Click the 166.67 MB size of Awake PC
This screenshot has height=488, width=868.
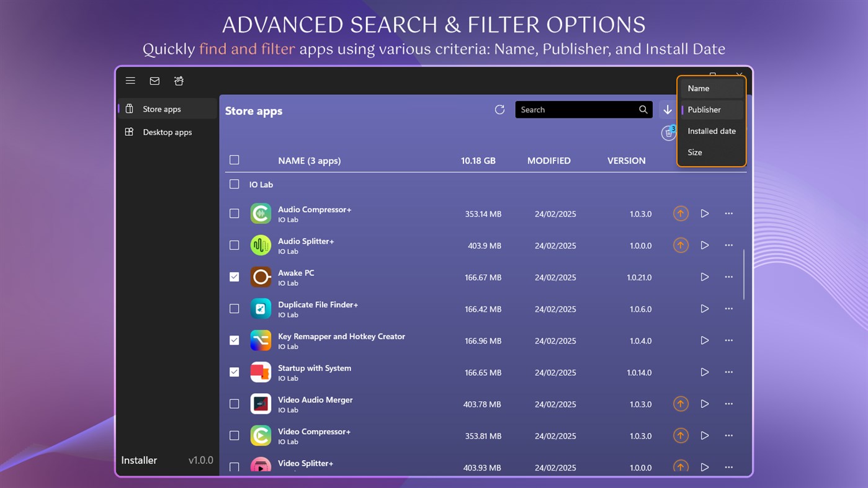483,277
